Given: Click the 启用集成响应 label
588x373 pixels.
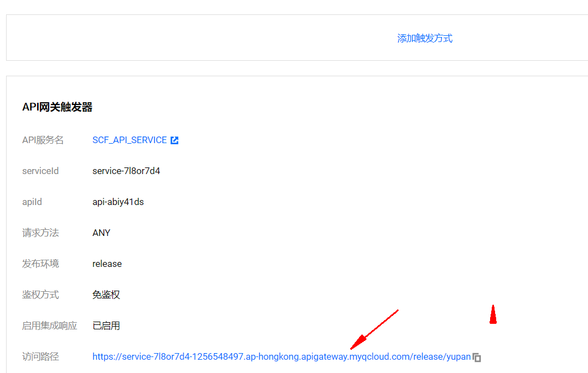Looking at the screenshot, I should click(x=50, y=326).
